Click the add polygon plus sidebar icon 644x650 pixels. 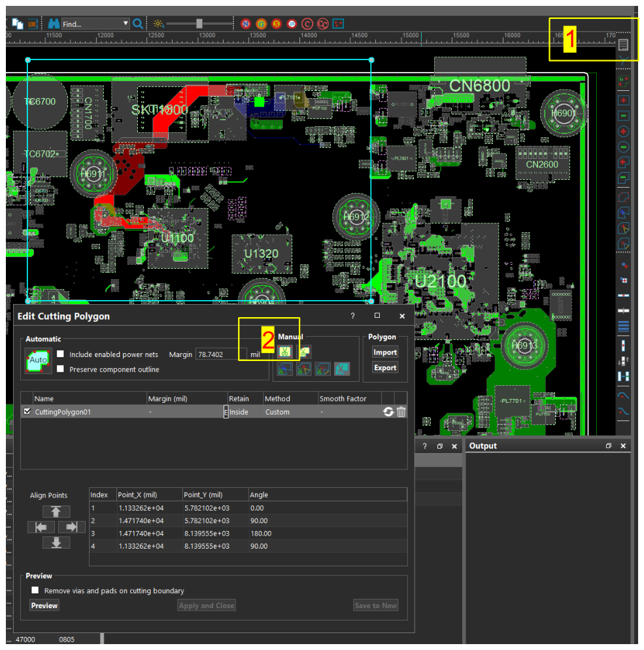623,162
